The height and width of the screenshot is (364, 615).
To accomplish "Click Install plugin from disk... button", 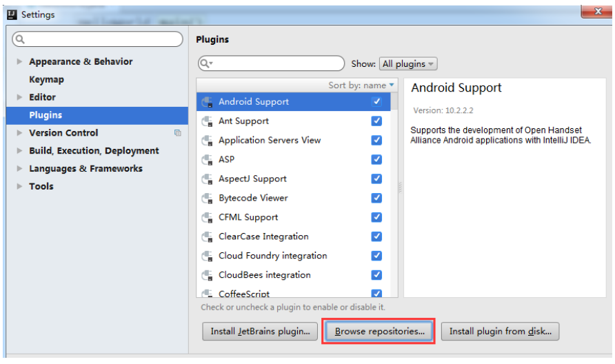I will point(500,332).
